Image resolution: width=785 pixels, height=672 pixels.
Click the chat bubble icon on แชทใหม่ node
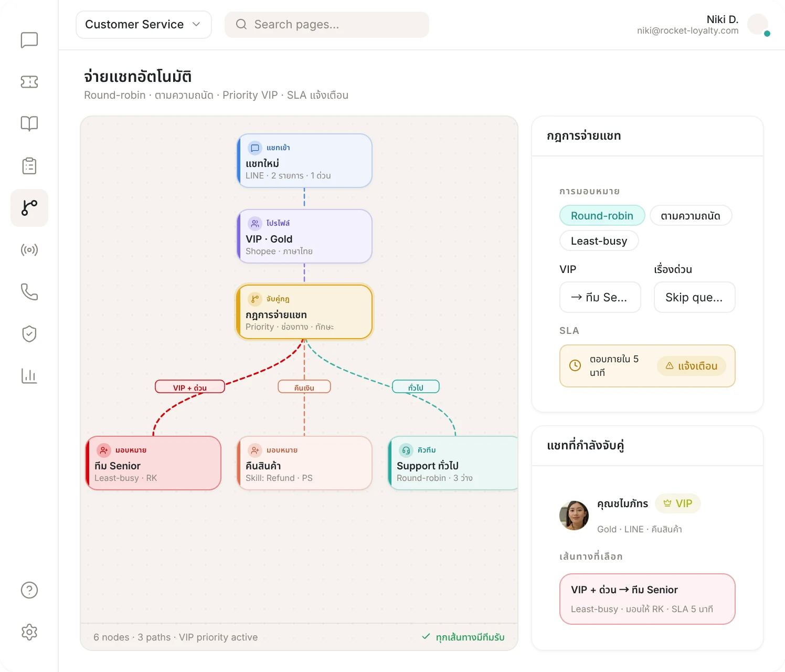point(255,148)
